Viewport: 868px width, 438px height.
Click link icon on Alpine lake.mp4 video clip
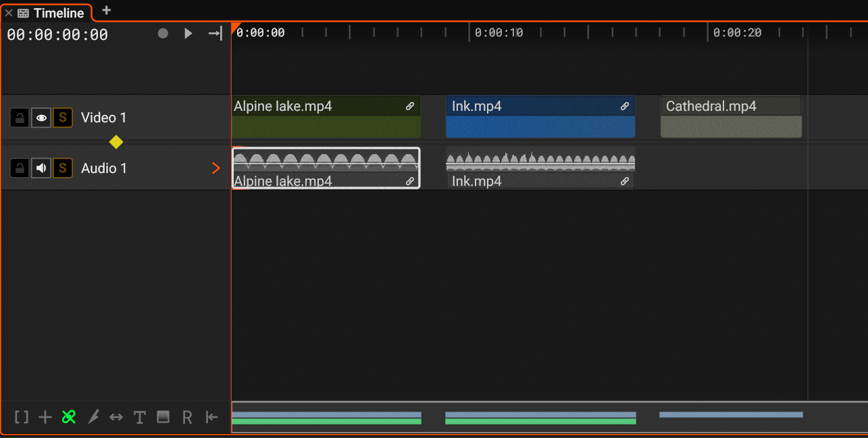click(x=410, y=106)
